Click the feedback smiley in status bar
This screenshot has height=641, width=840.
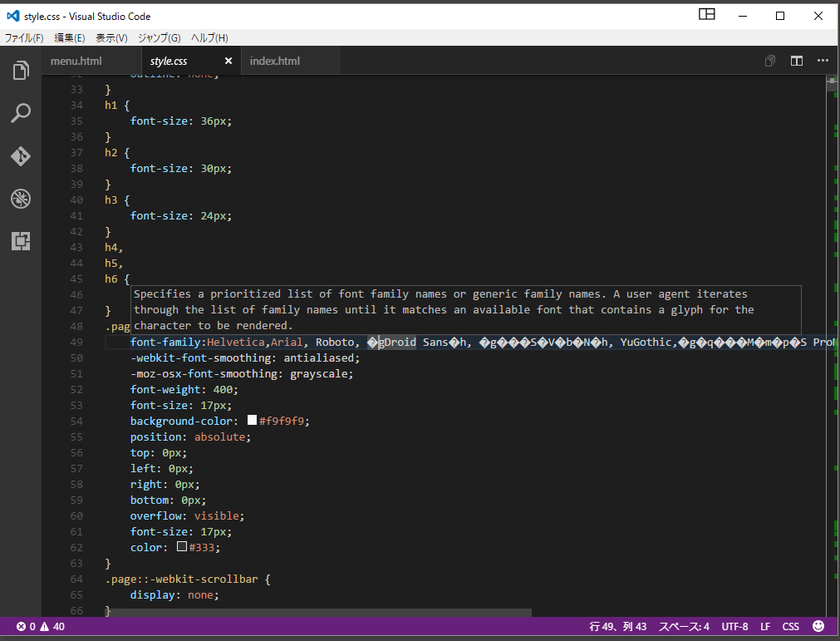(818, 626)
